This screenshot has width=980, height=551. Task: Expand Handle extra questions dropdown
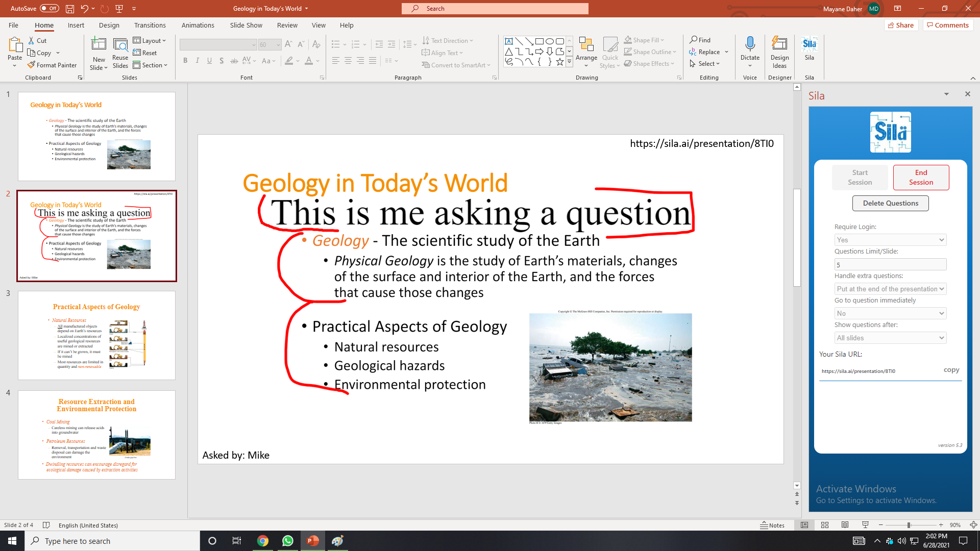coord(890,289)
